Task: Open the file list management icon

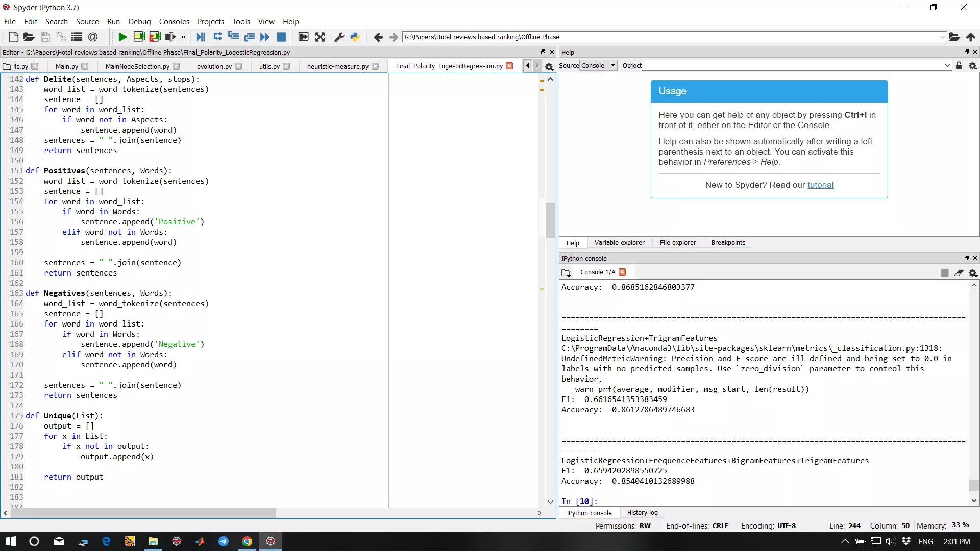Action: tap(77, 37)
